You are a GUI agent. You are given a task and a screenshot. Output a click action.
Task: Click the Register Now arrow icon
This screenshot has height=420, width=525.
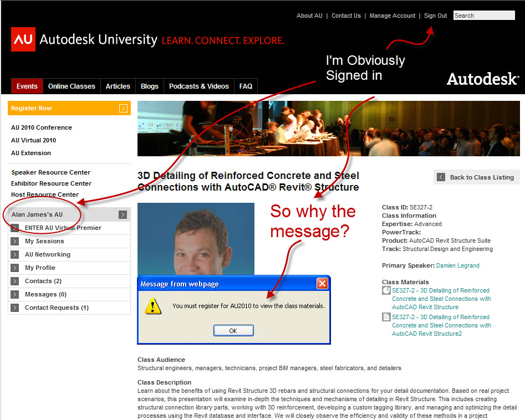123,108
